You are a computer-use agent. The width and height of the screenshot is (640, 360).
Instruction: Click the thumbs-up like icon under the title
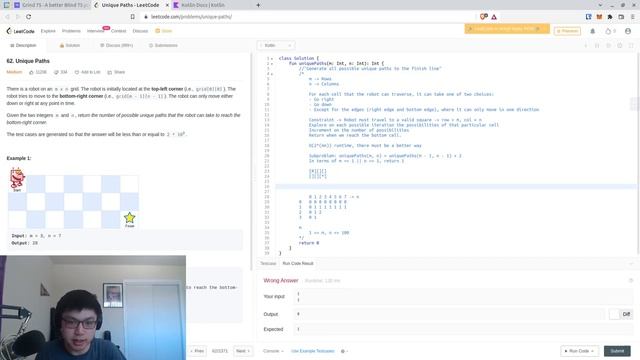pos(31,72)
